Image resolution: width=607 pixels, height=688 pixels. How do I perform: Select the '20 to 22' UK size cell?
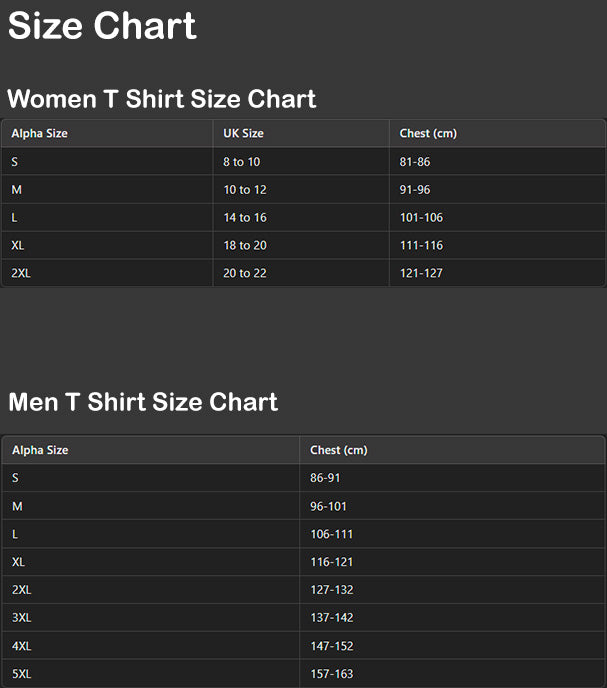245,273
